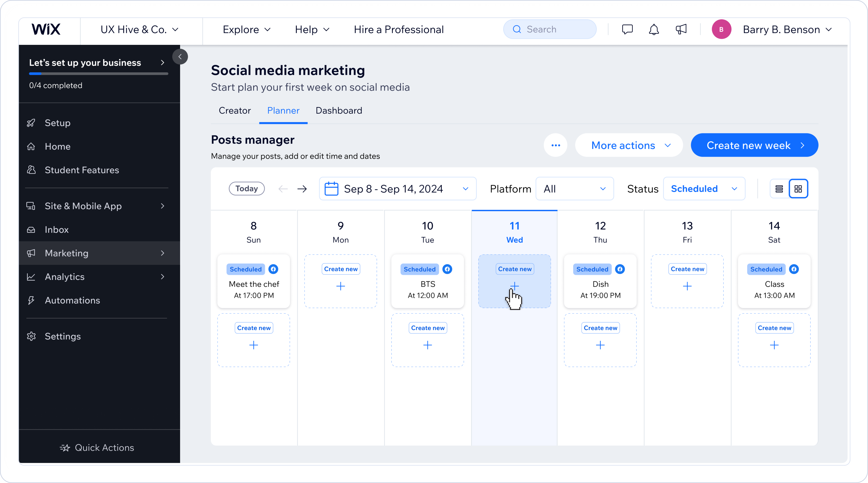The width and height of the screenshot is (868, 483).
Task: Open the three-dots options button
Action: pos(556,145)
